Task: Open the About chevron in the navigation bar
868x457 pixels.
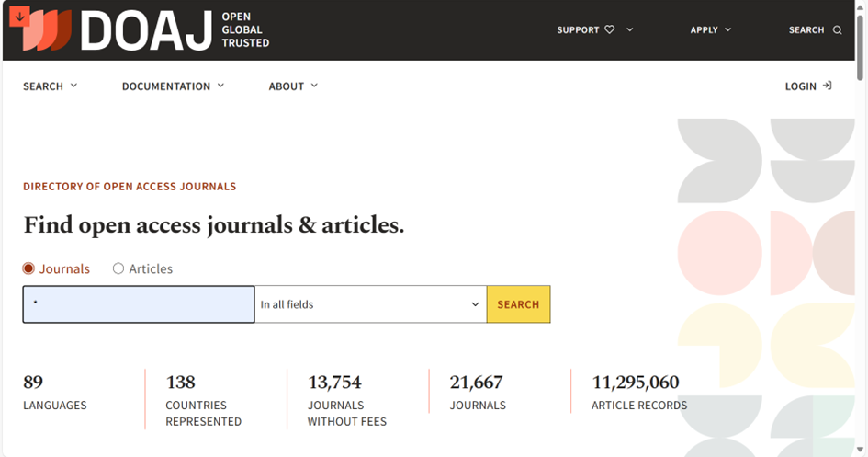Action: [x=314, y=86]
